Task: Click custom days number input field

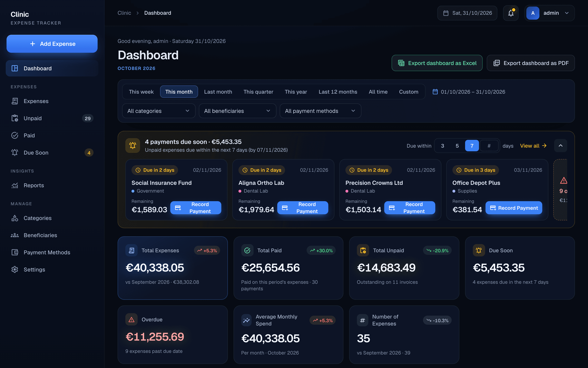Action: tap(489, 146)
